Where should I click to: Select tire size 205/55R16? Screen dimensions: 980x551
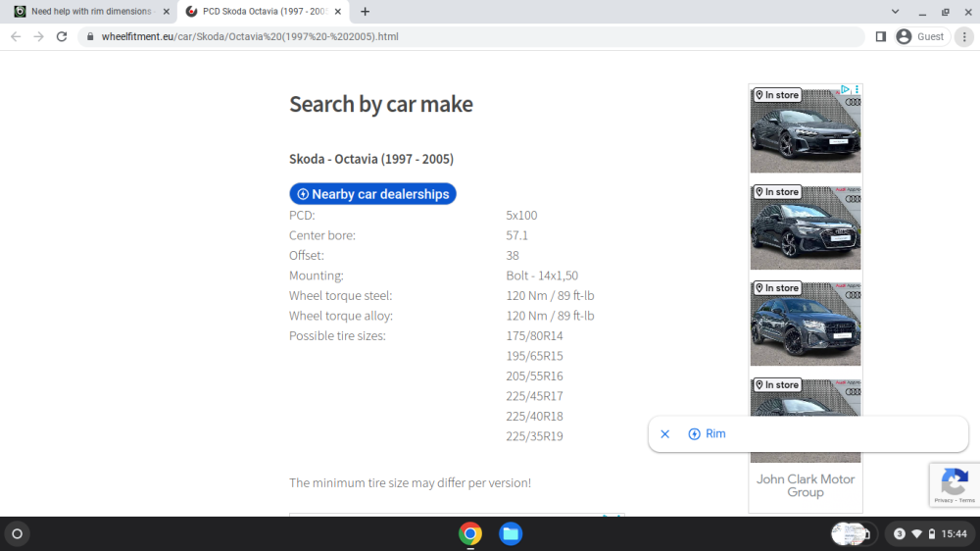click(534, 376)
